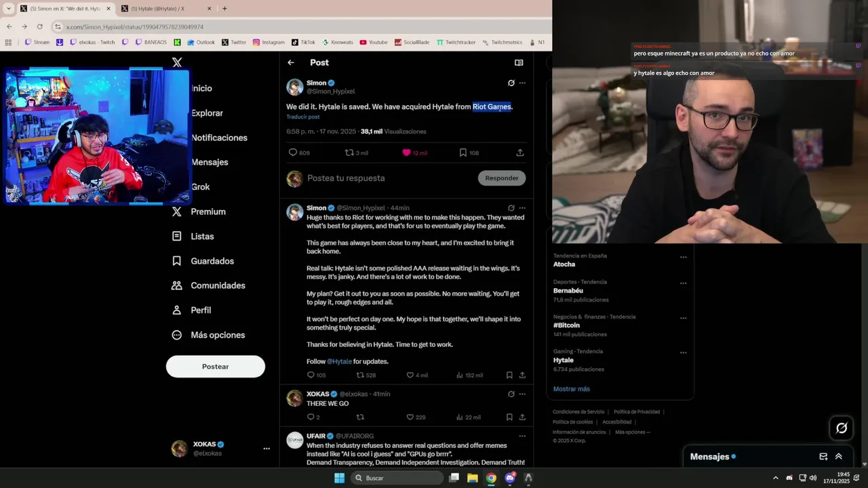Unlike the main post with 12 mil likes

(414, 152)
